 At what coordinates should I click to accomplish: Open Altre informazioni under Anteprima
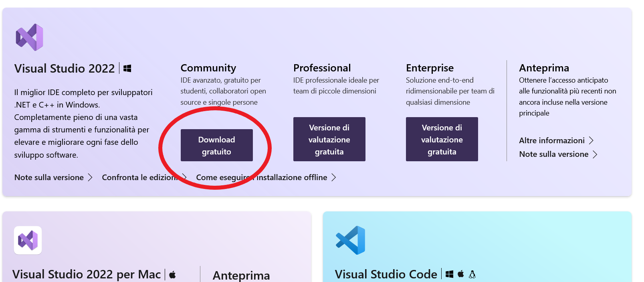tap(551, 140)
